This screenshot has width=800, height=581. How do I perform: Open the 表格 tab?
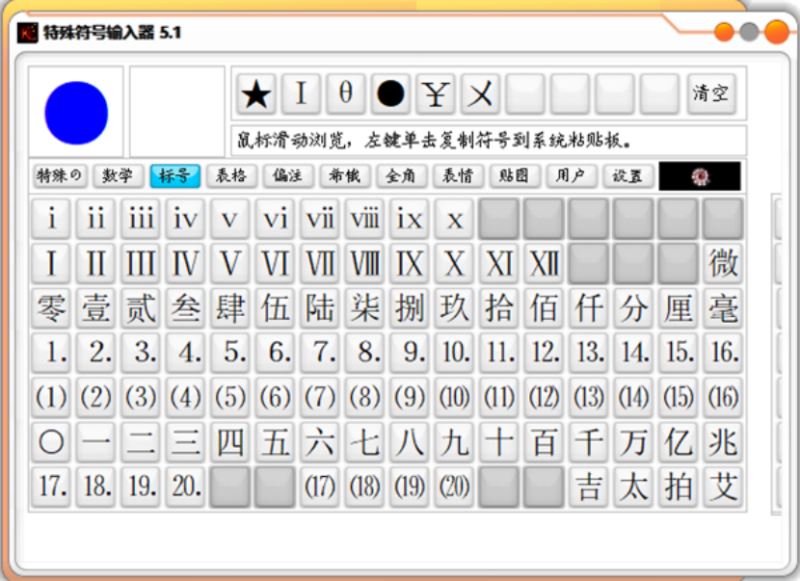231,176
